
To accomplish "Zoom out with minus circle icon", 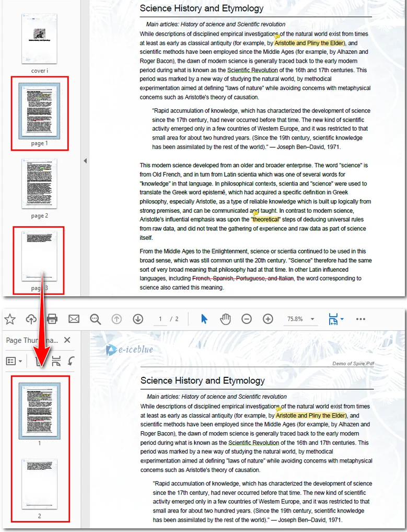I will [247, 319].
